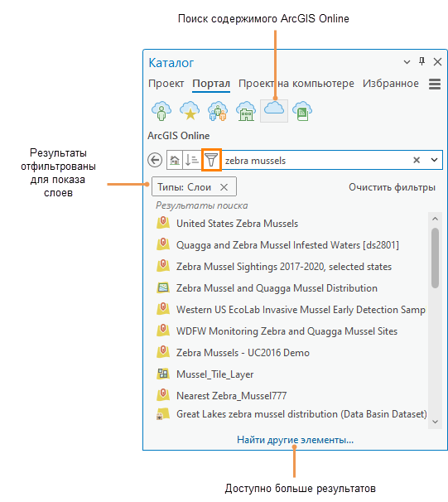
Task: Click the filter funnel icon
Action: click(211, 160)
